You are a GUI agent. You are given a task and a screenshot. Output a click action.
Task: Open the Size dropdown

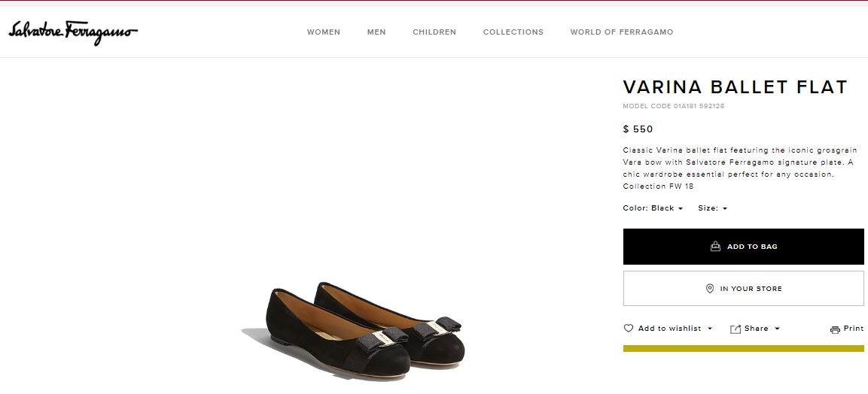pyautogui.click(x=712, y=208)
